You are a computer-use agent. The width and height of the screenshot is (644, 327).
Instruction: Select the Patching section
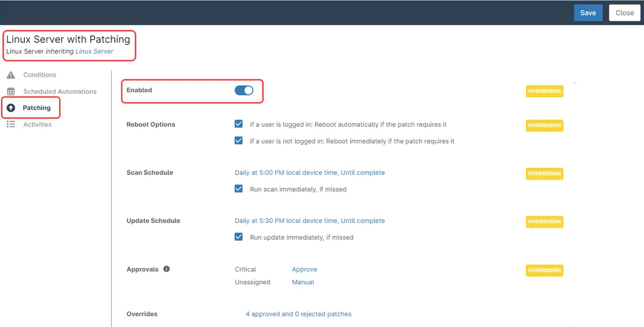(36, 108)
